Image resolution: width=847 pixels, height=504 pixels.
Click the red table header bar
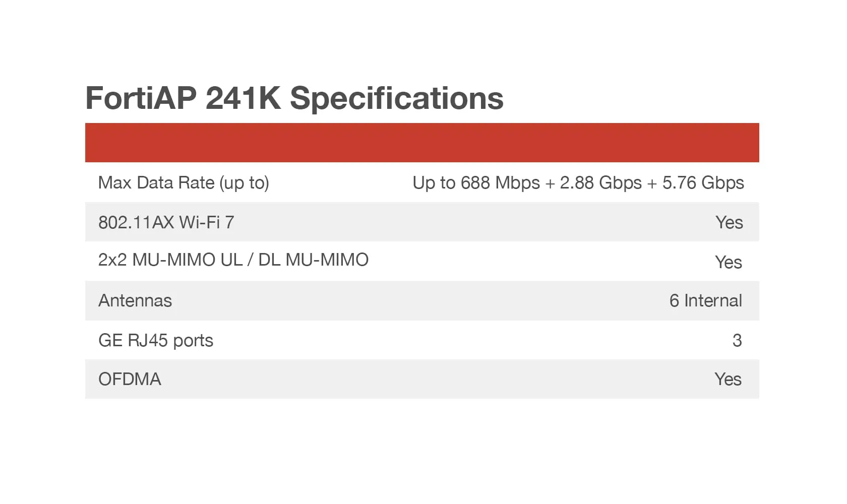(x=422, y=143)
